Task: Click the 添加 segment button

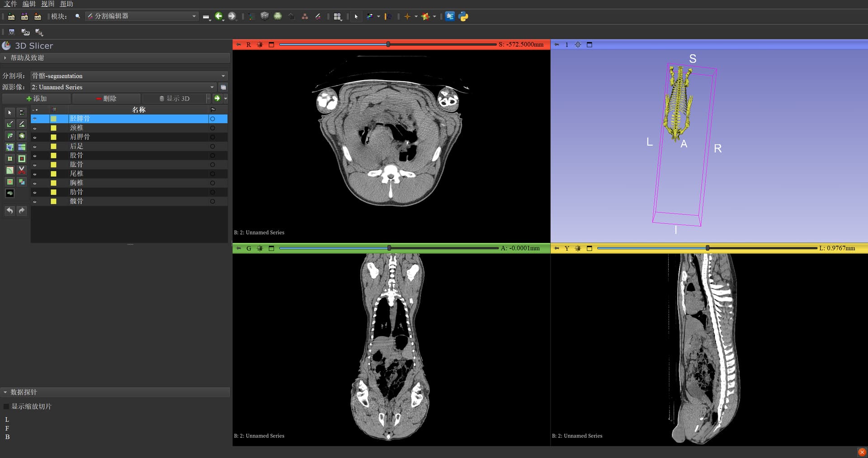Action: pos(36,99)
